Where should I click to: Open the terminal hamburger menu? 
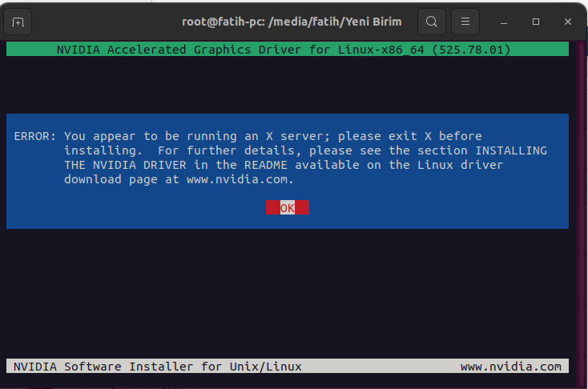coord(465,22)
